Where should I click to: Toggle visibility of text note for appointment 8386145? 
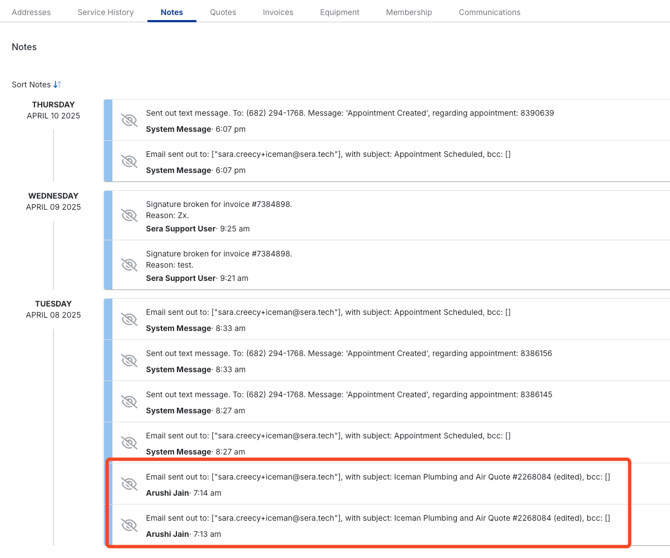pos(129,402)
